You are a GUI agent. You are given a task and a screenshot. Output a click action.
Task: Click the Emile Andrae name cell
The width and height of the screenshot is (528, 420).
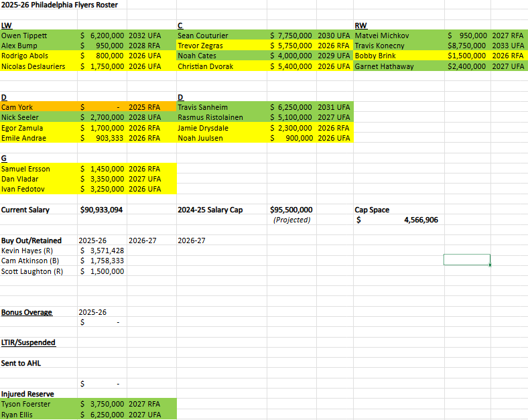(x=39, y=138)
